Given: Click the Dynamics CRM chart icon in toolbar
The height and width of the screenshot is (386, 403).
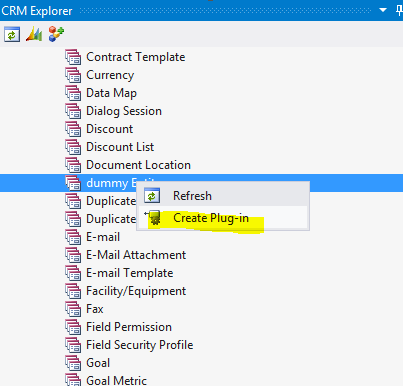Looking at the screenshot, I should click(34, 34).
